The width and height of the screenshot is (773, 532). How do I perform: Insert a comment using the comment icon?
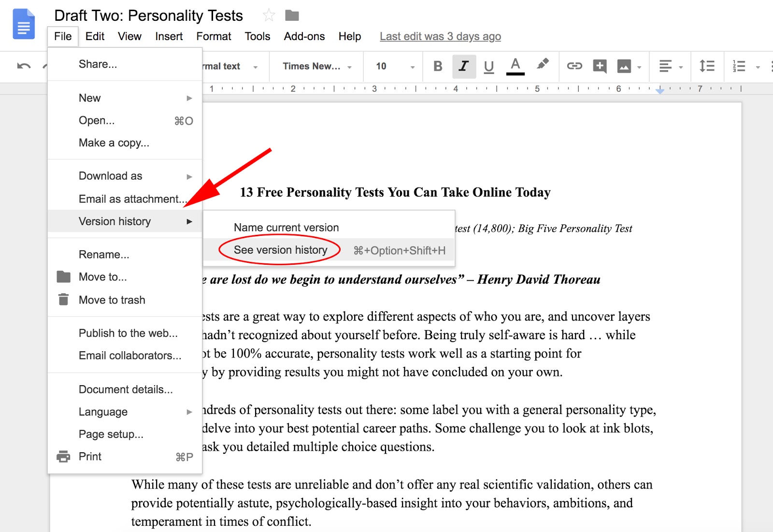599,66
